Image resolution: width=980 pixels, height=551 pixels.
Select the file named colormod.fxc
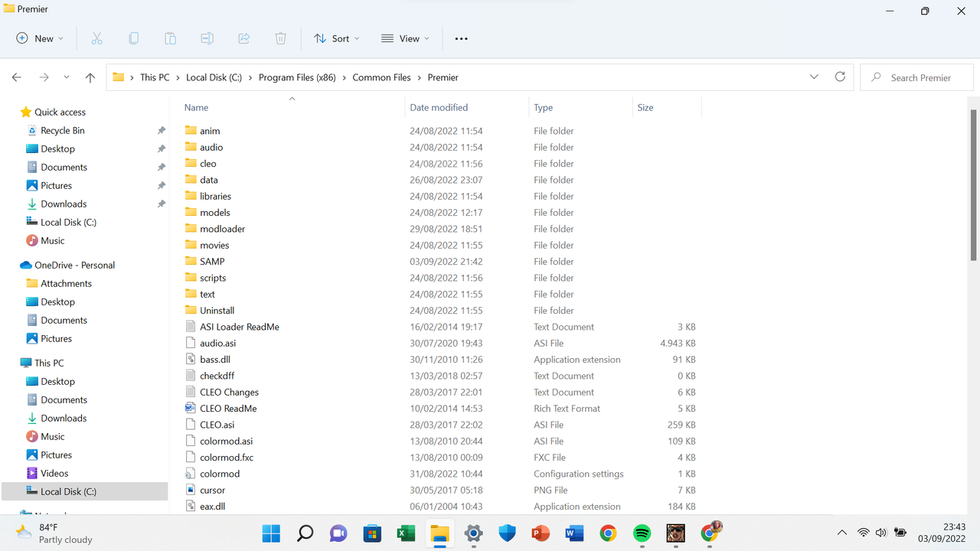(x=227, y=458)
